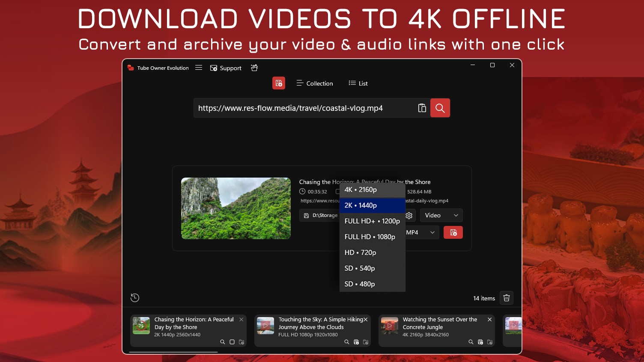Remove the Touching the Sky history card
The height and width of the screenshot is (362, 644).
pyautogui.click(x=366, y=320)
